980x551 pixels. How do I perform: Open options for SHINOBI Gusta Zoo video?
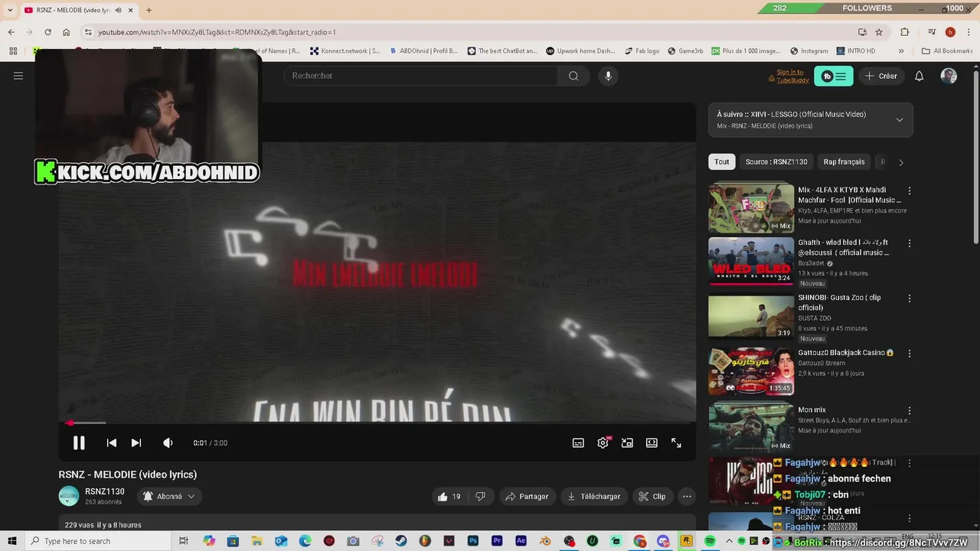910,298
